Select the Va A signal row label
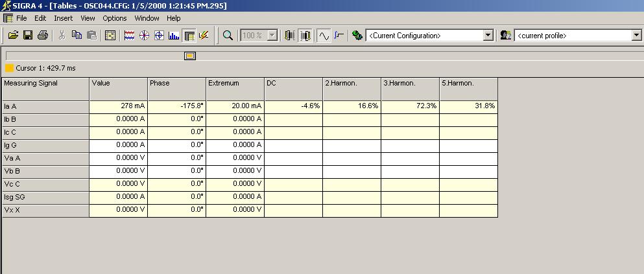This screenshot has width=644, height=274. click(45, 159)
